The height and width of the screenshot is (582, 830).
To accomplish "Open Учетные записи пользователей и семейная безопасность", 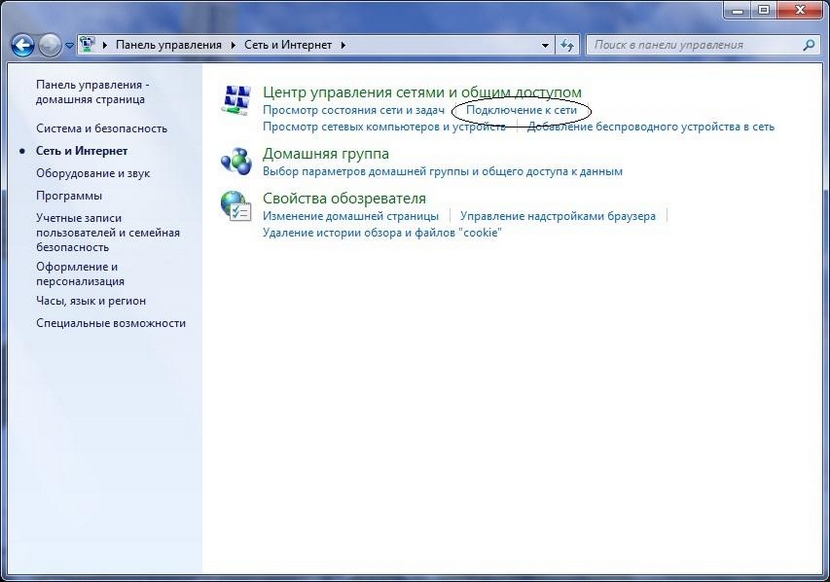I will (108, 232).
